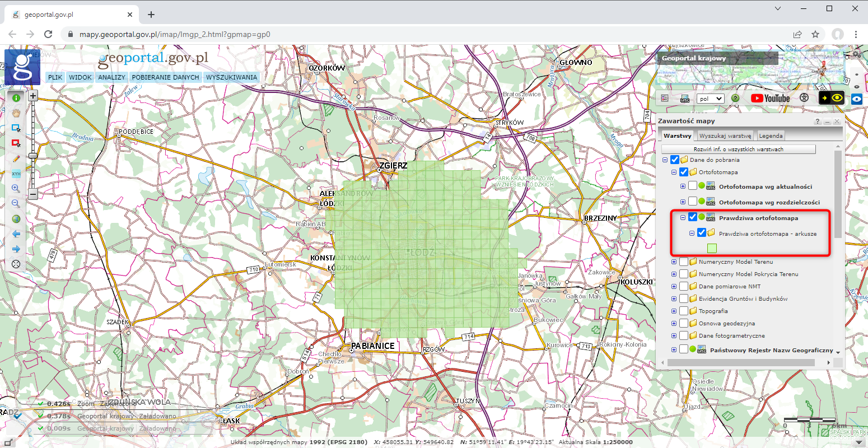868x448 pixels.
Task: Click the XYH coordinates tool
Action: point(16,174)
